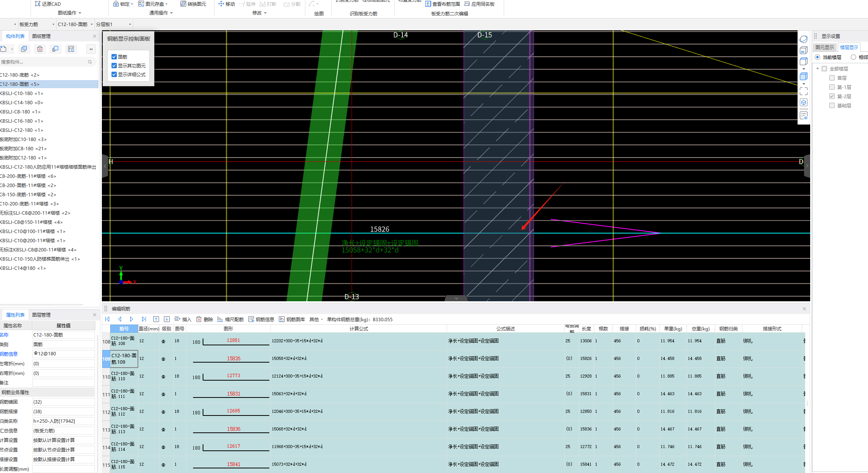Switch to the 图纸管理 tab
Screen dimensions: 868x473
[41, 36]
